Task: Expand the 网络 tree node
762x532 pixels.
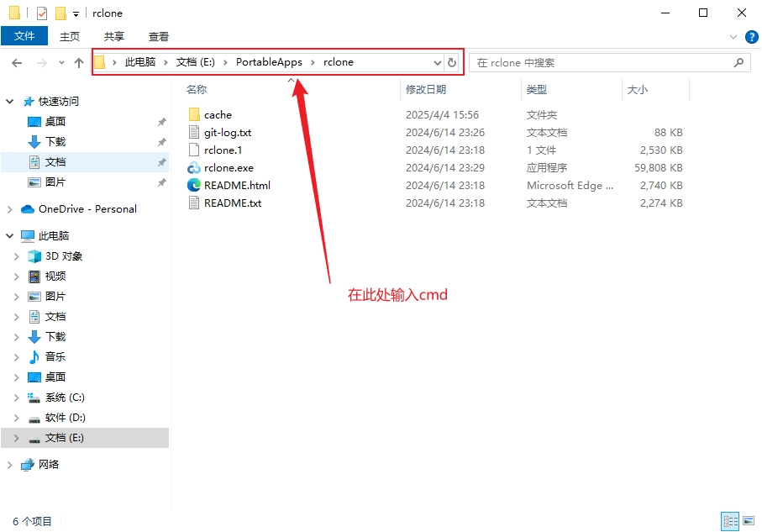Action: [10, 465]
